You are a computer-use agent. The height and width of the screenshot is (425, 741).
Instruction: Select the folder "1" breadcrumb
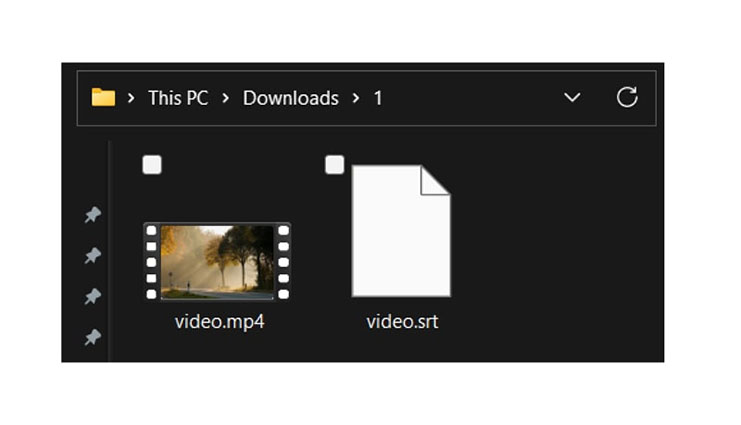click(x=378, y=98)
